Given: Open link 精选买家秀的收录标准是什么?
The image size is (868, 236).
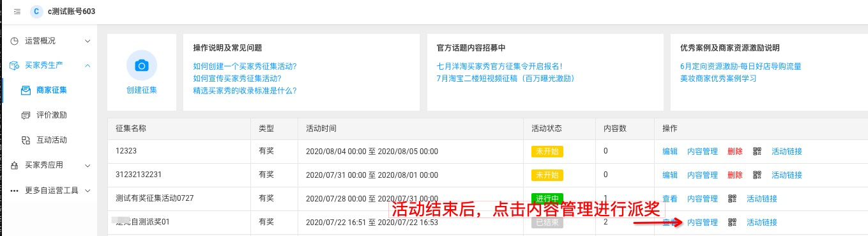Looking at the screenshot, I should pos(245,90).
